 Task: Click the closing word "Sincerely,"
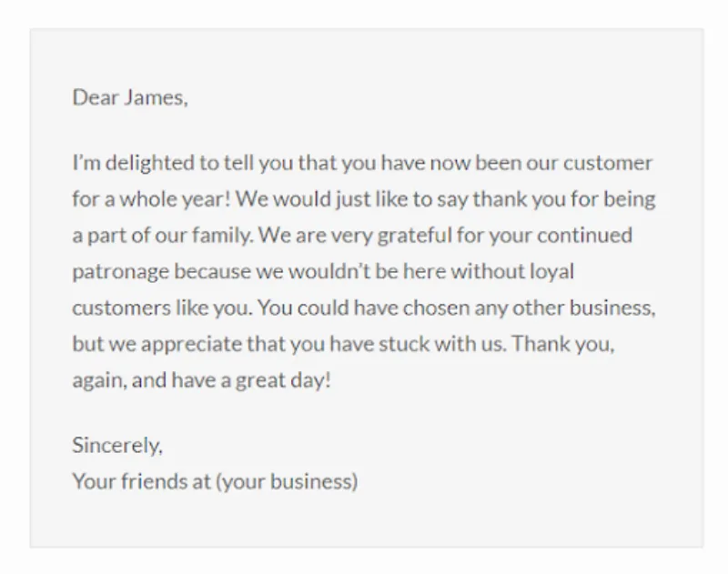click(x=117, y=446)
